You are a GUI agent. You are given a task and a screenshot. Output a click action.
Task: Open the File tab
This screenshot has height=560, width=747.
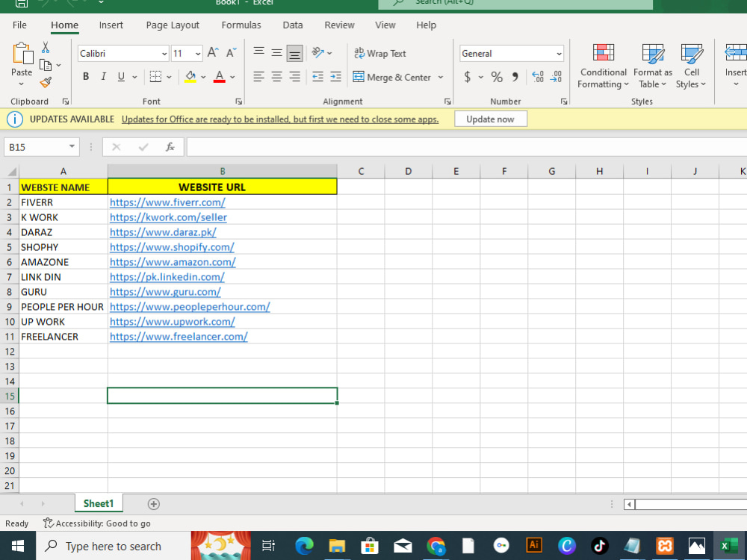[19, 25]
